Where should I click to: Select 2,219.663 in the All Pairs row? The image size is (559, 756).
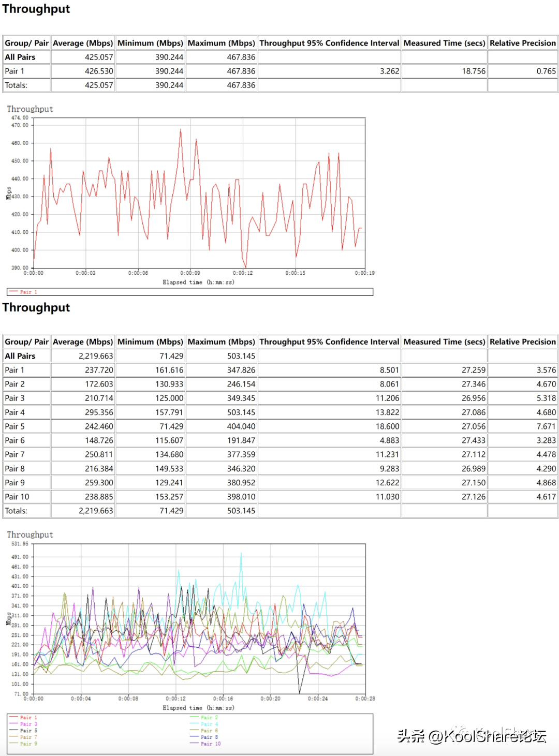pyautogui.click(x=96, y=356)
